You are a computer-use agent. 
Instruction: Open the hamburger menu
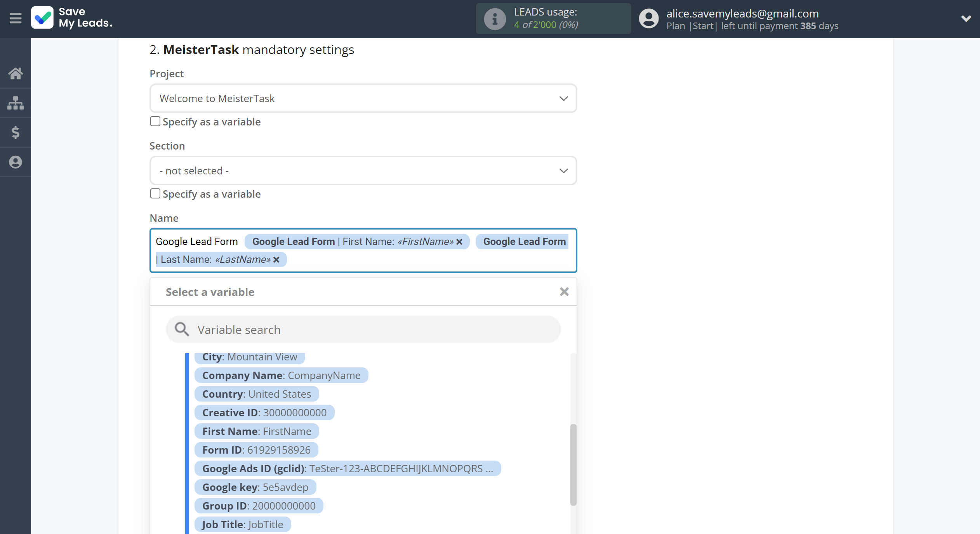16,18
